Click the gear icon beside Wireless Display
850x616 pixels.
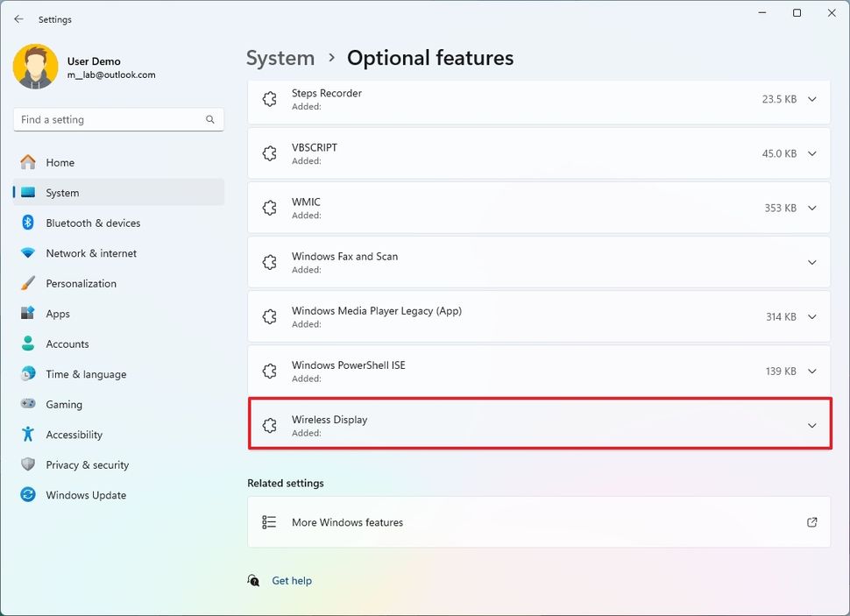[269, 425]
